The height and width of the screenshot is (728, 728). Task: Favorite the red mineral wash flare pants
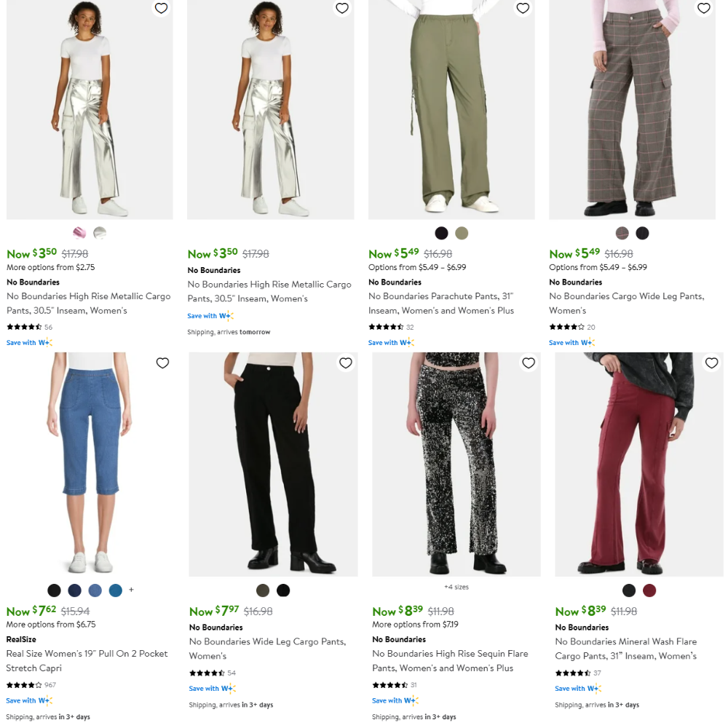[711, 363]
